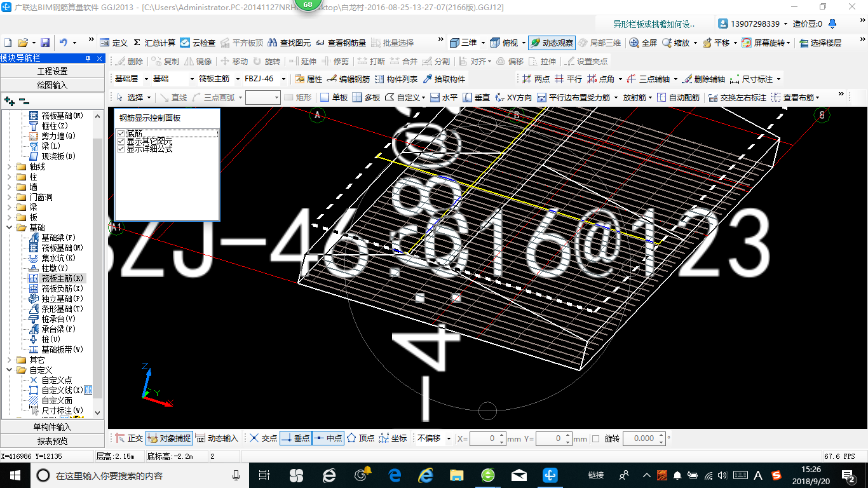Toggle 中点 midpoint snap

pos(328,438)
